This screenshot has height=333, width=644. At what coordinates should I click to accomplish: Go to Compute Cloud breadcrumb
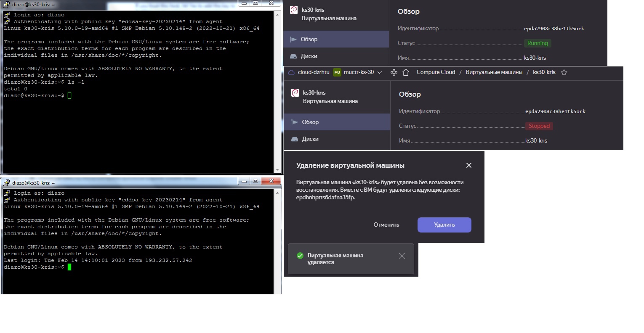coord(436,72)
